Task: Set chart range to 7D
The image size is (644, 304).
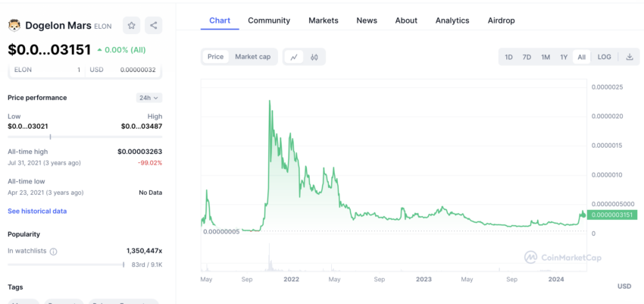Action: 527,57
